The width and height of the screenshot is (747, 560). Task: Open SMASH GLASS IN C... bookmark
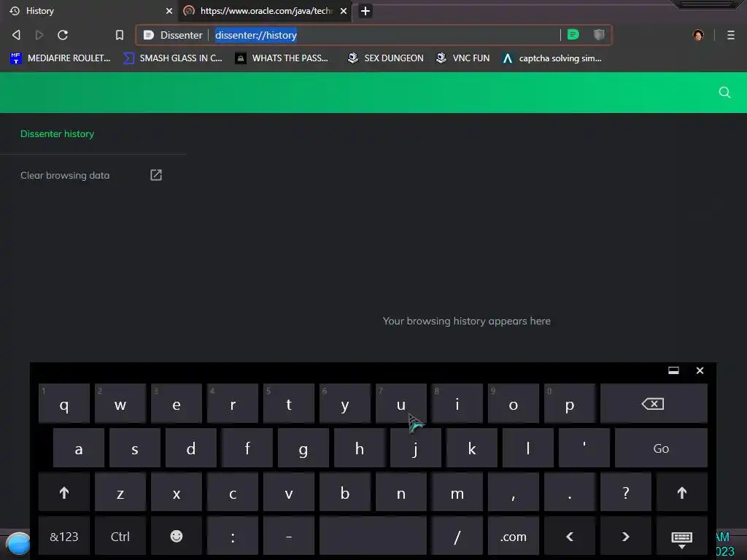click(172, 58)
